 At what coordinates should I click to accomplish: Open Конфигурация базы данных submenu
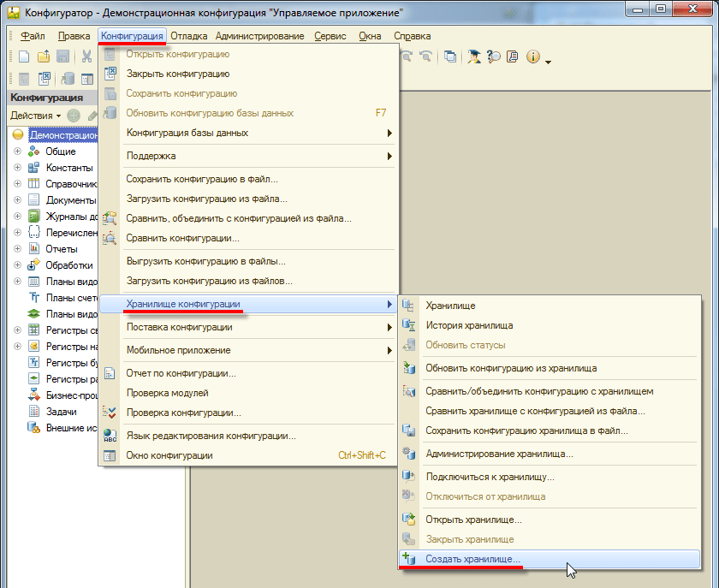click(x=247, y=133)
